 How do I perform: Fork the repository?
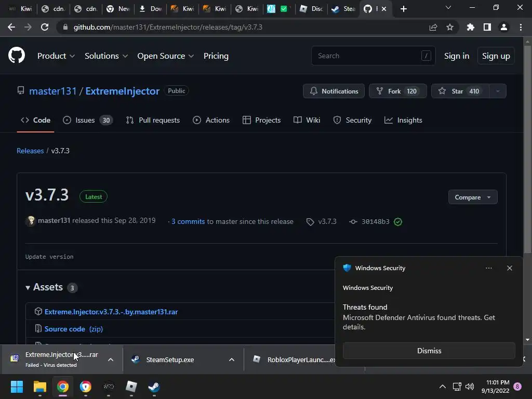coord(397,91)
